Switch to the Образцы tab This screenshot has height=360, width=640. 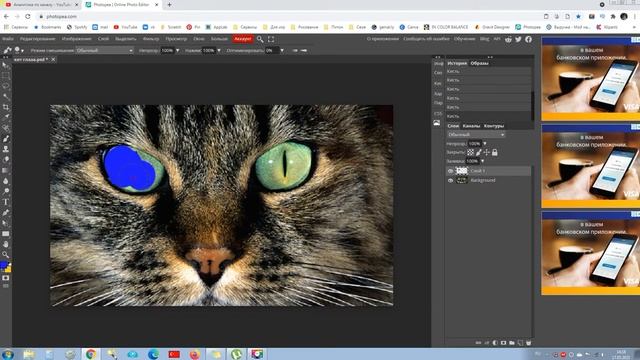tap(480, 63)
